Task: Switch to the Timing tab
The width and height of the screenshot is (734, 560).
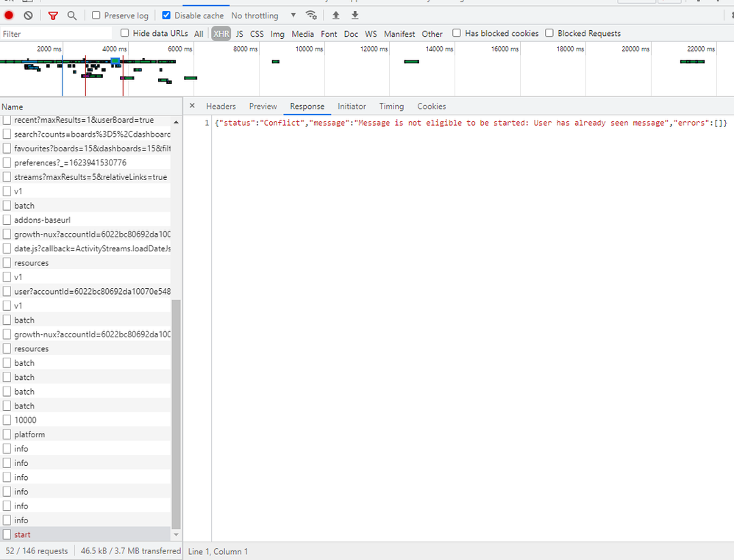Action: [x=391, y=107]
